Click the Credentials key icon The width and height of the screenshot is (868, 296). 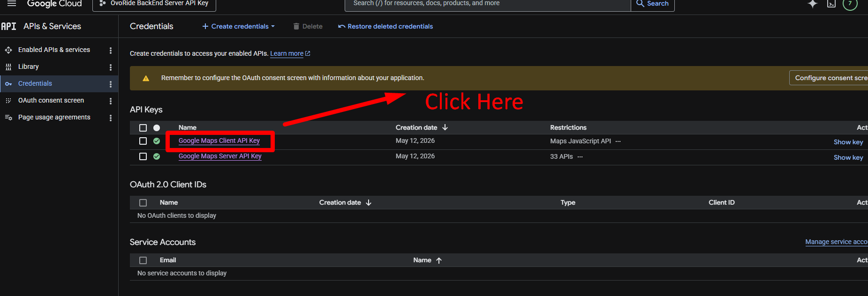pos(8,84)
